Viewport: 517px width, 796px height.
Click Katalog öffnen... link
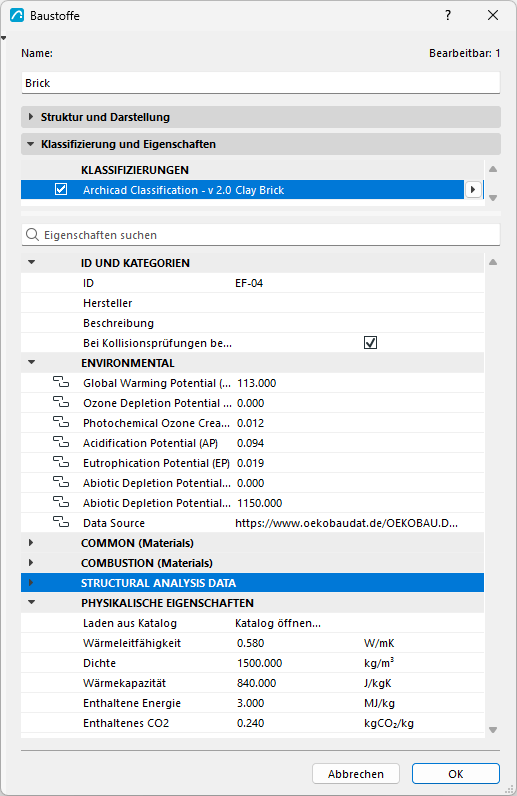pos(278,623)
